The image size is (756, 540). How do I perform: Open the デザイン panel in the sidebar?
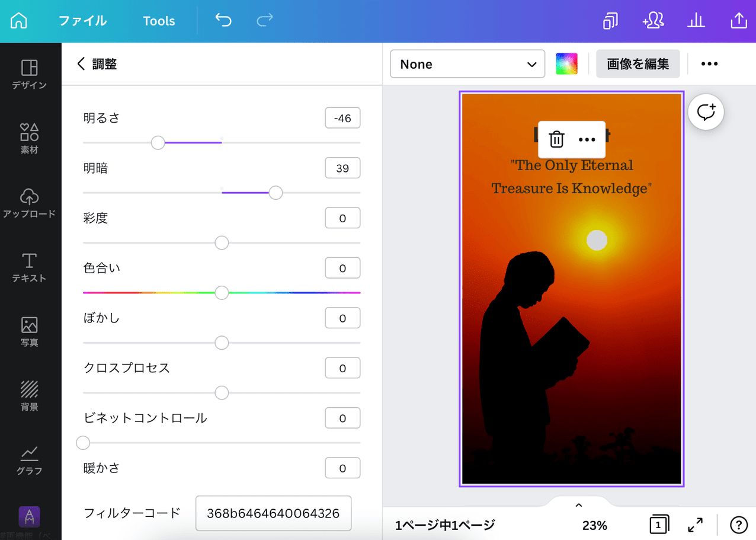coord(30,75)
